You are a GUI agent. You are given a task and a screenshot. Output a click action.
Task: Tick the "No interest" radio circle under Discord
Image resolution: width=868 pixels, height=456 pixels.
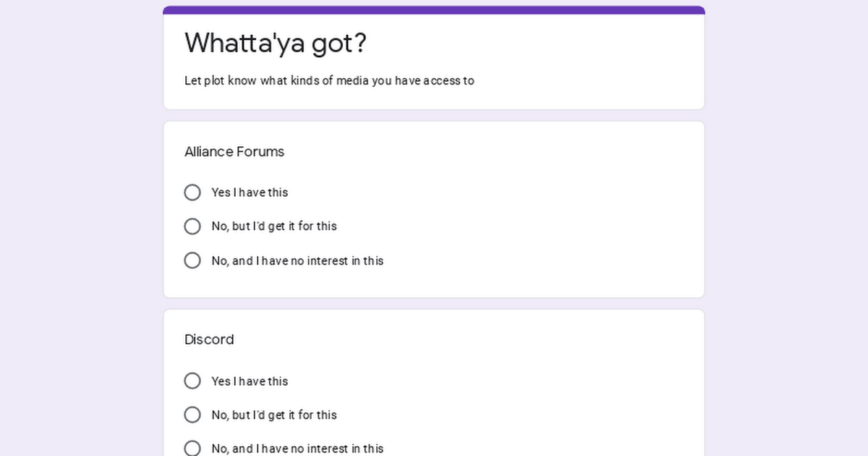(x=192, y=448)
